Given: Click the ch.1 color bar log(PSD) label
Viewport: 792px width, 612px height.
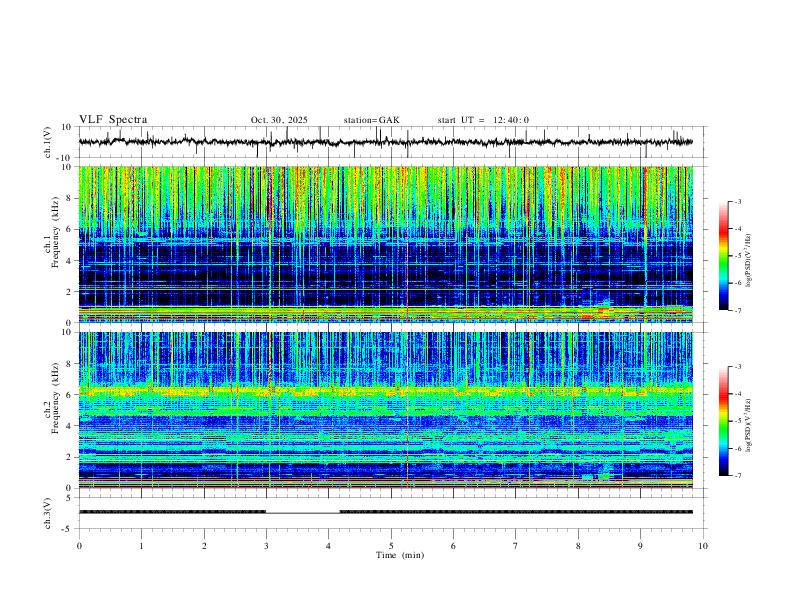Looking at the screenshot, I should pos(749,260).
